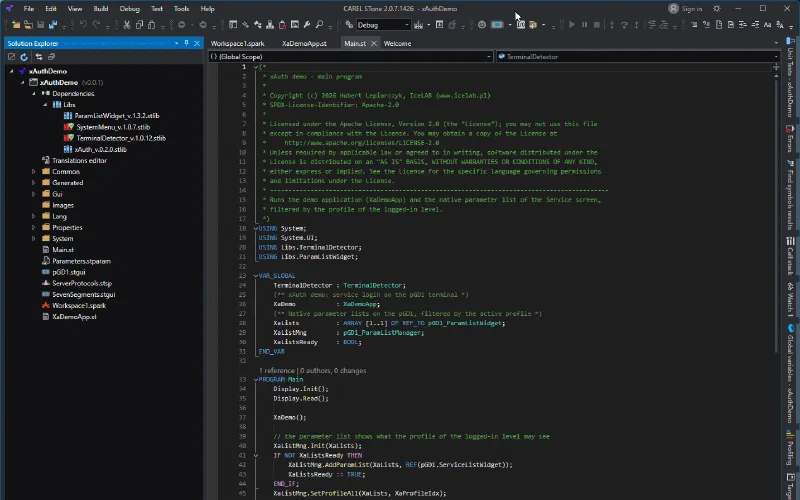
Task: Collapse the Dependencies tree node
Action: pyautogui.click(x=34, y=93)
